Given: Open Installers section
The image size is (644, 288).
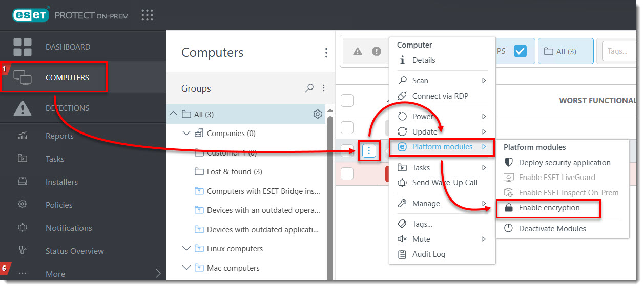Looking at the screenshot, I should [61, 182].
